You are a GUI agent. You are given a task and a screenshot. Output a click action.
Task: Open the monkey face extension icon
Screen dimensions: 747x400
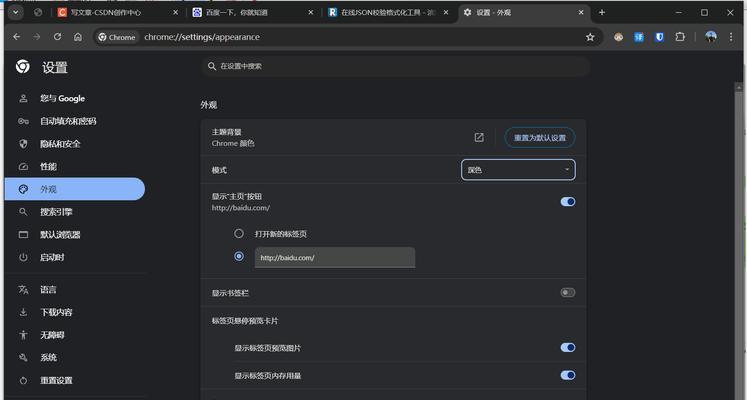(618, 37)
